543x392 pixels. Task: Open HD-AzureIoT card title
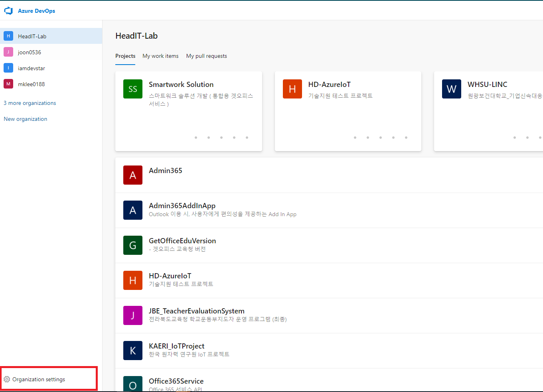click(330, 85)
